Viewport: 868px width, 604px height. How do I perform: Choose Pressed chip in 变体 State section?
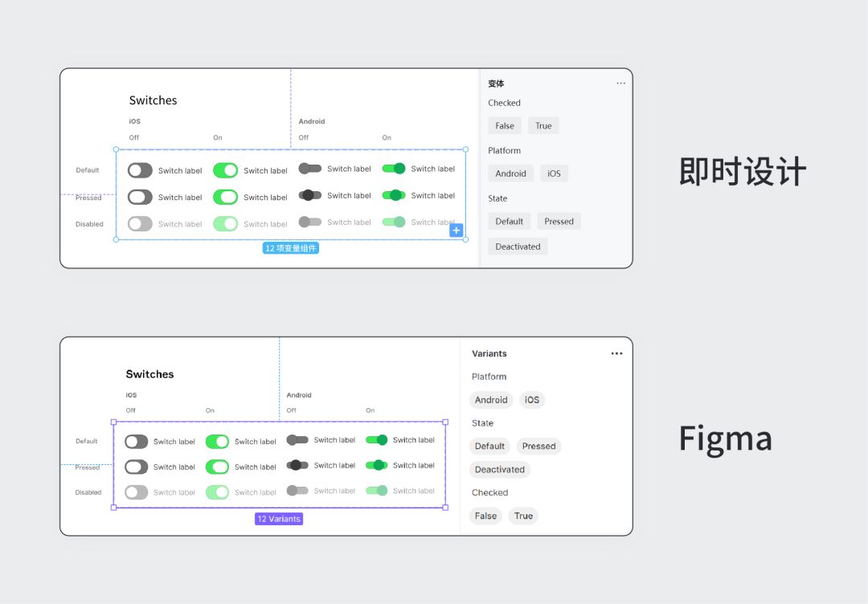[559, 221]
